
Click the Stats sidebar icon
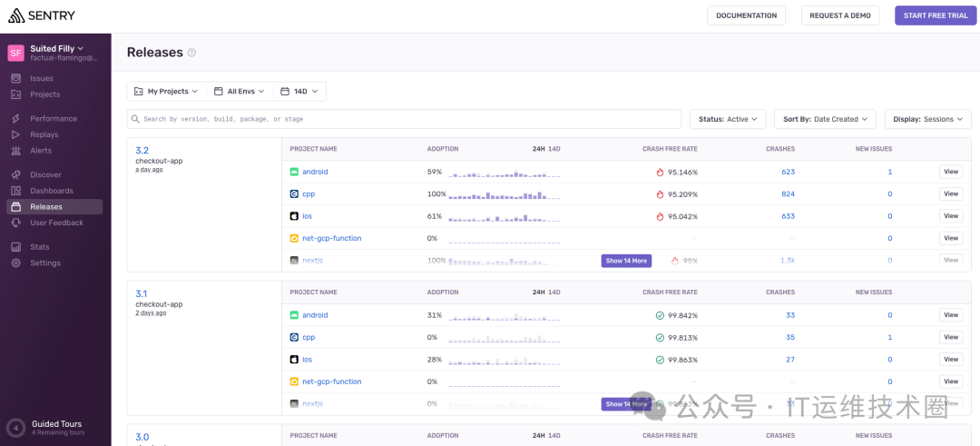coord(17,247)
